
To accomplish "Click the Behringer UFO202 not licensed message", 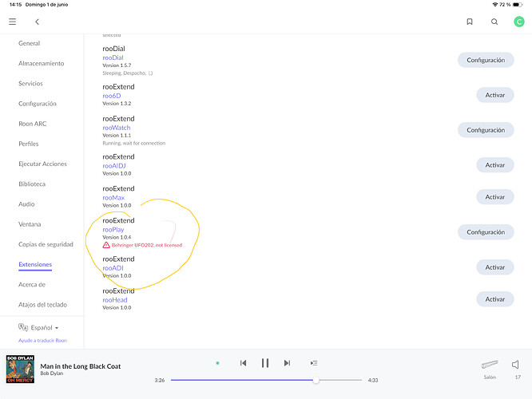I will [x=147, y=245].
